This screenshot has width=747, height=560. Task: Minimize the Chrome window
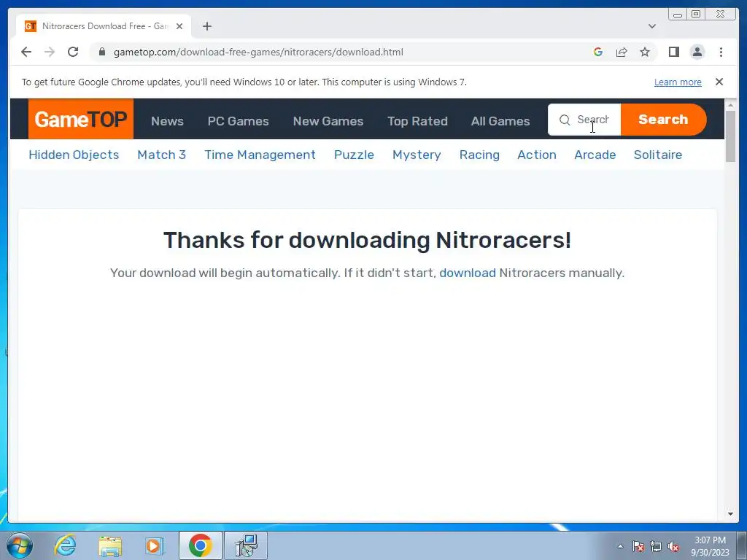pyautogui.click(x=678, y=15)
